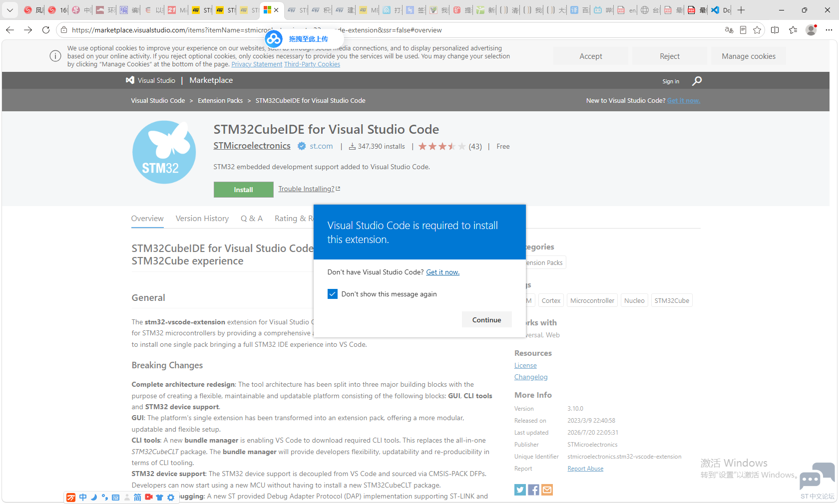The height and width of the screenshot is (504, 839).
Task: Share this extension via email icon
Action: coord(547,490)
